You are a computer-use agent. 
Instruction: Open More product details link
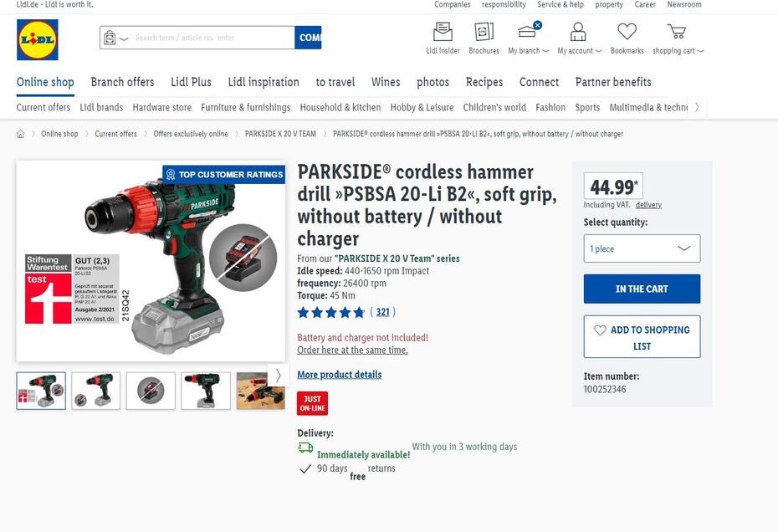(340, 374)
